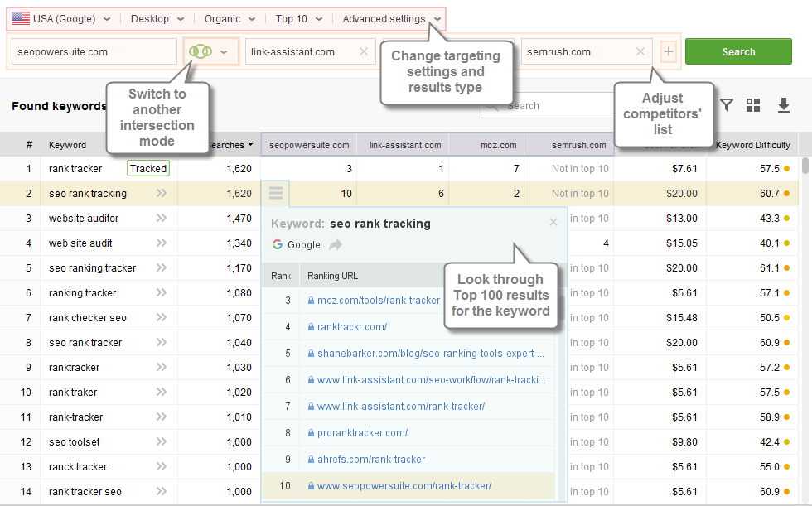Click the $9.80 value for seo toolset
This screenshot has width=812, height=506.
684,441
